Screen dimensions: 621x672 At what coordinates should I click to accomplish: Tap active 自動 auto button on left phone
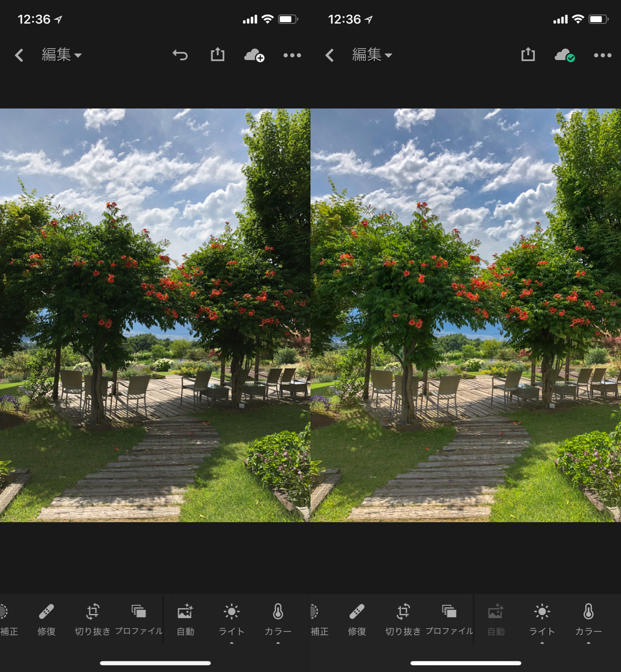pos(185,620)
